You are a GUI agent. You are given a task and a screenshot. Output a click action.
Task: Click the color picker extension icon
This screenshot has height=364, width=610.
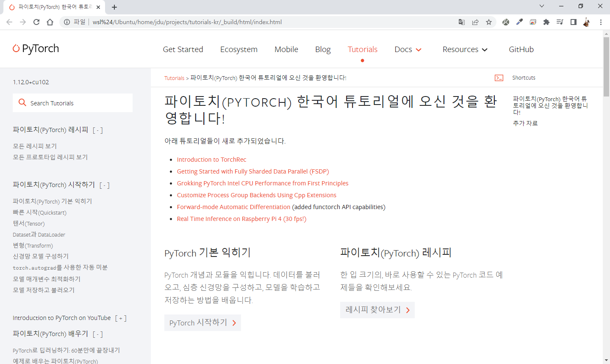(x=519, y=22)
